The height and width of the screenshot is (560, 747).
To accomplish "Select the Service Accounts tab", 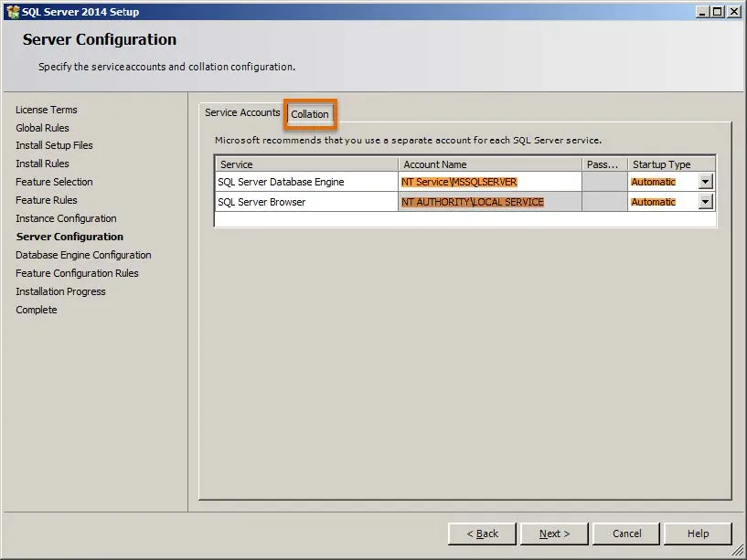I will [x=242, y=113].
